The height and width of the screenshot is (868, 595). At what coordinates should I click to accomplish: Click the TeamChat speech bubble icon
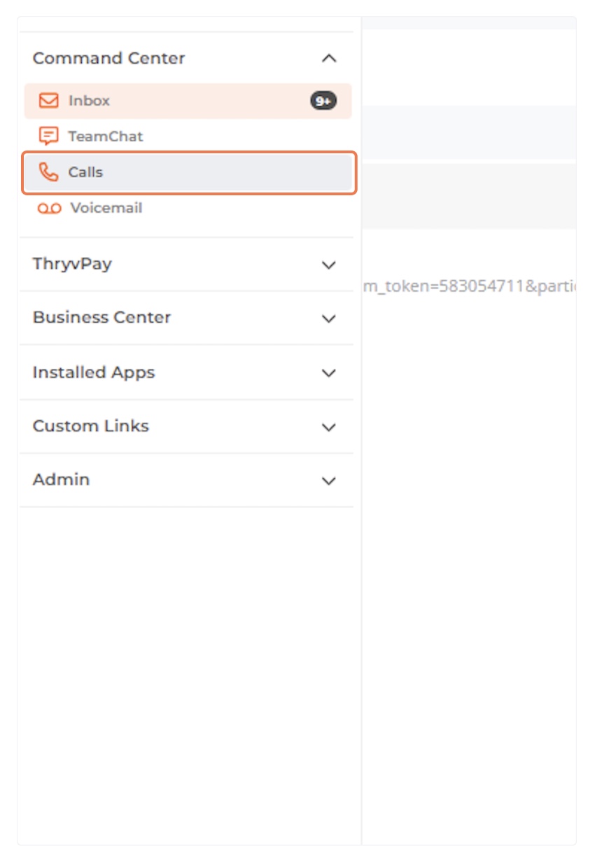click(48, 136)
